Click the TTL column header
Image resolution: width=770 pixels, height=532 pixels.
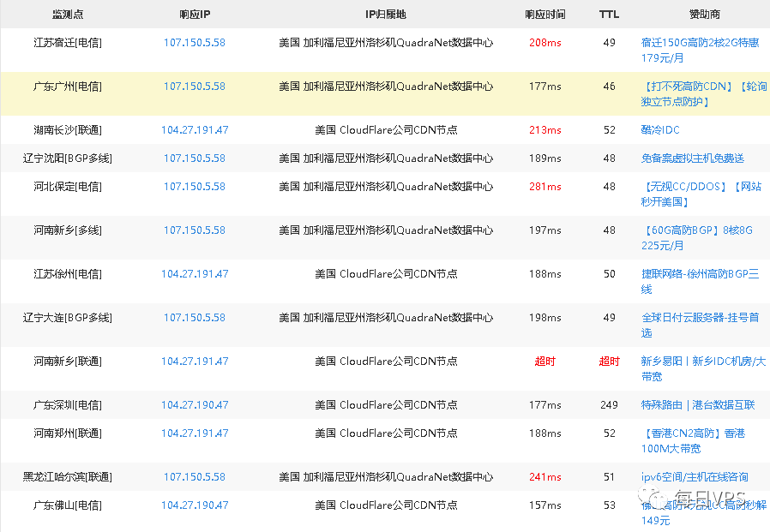click(x=609, y=14)
